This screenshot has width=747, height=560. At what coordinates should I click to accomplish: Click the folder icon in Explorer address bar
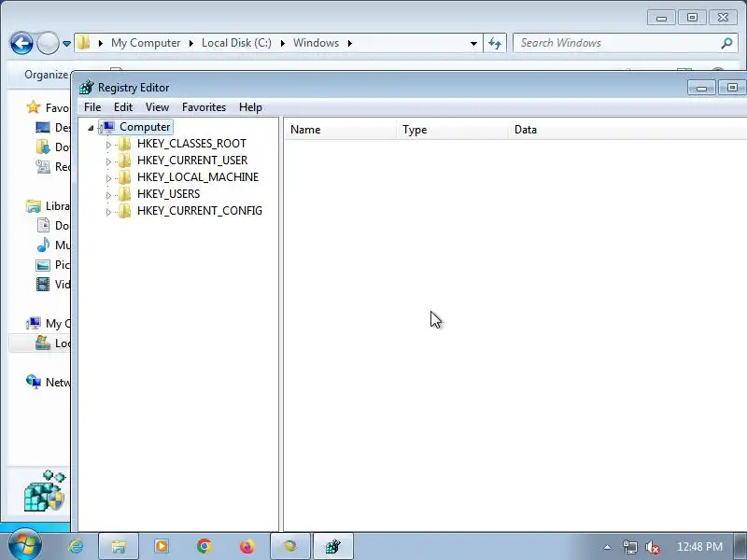[x=84, y=43]
